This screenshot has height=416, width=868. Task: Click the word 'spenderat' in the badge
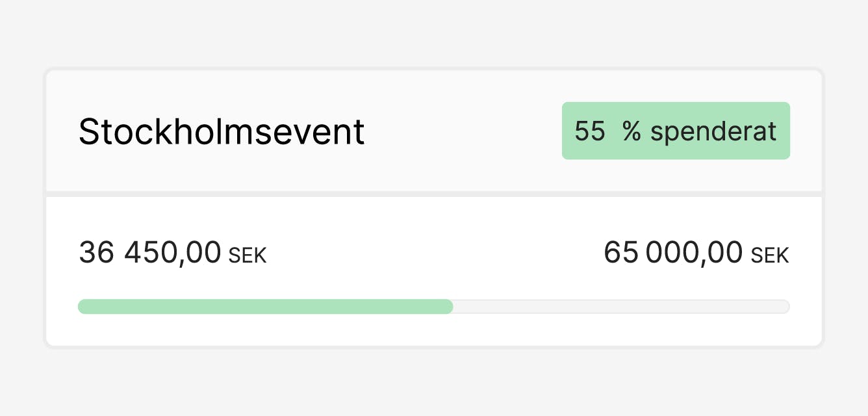[x=713, y=131]
